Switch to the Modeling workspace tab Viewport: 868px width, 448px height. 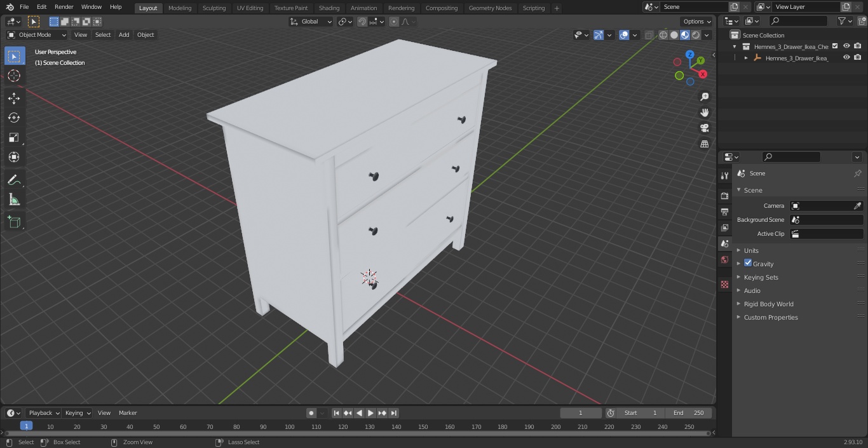180,8
